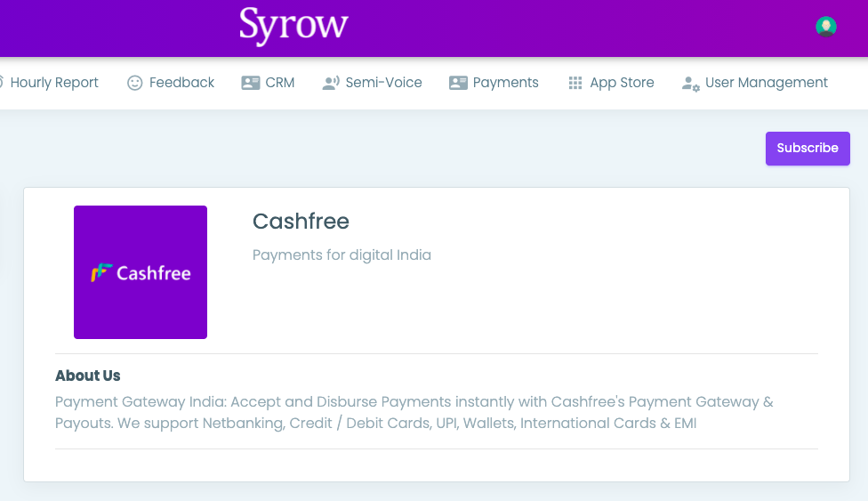This screenshot has width=868, height=501.
Task: Go to the Feedback text label
Action: (181, 83)
